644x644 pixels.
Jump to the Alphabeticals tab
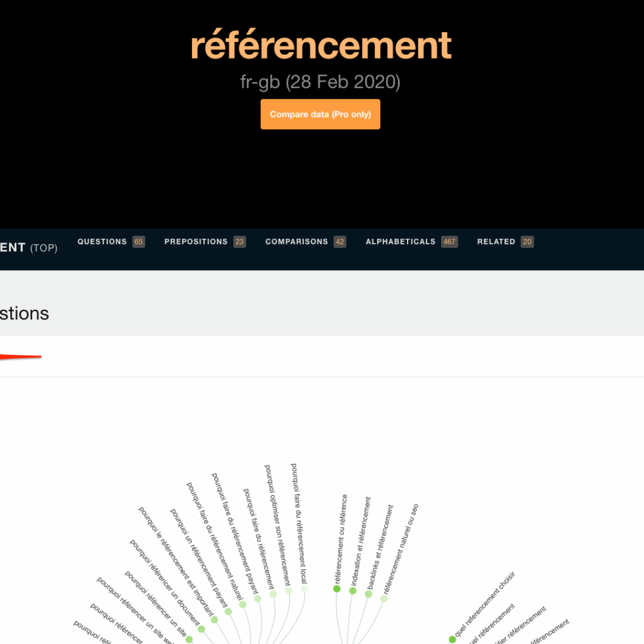[400, 242]
